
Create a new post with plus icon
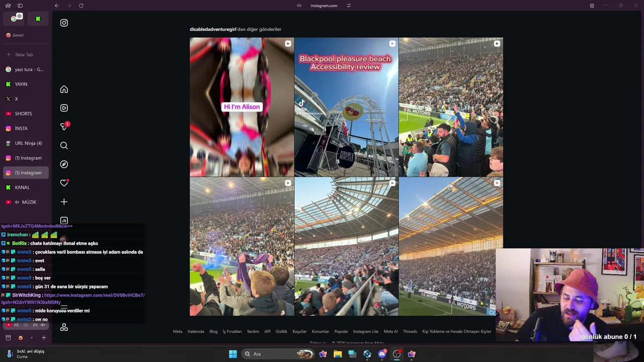pyautogui.click(x=64, y=202)
